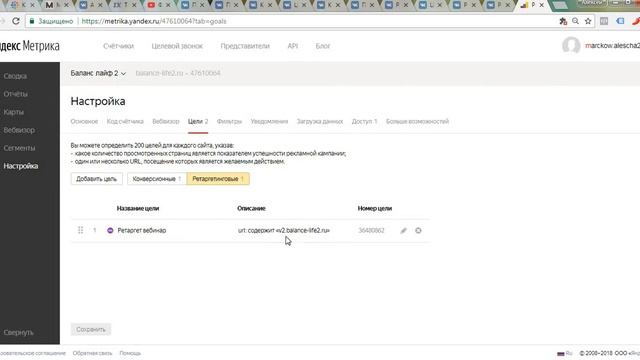Reload page with browser refresh icon
The height and width of the screenshot is (360, 640).
click(16, 21)
